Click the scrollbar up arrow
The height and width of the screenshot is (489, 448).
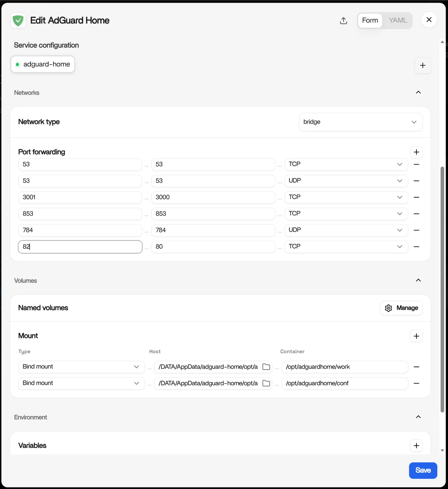(x=442, y=42)
